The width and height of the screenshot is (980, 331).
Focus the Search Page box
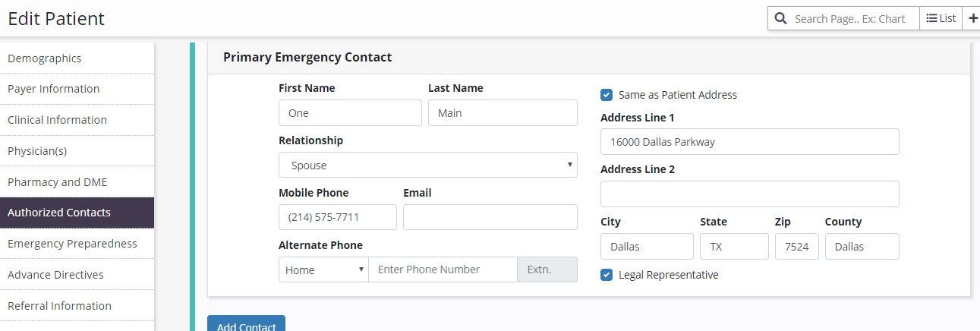[854, 18]
